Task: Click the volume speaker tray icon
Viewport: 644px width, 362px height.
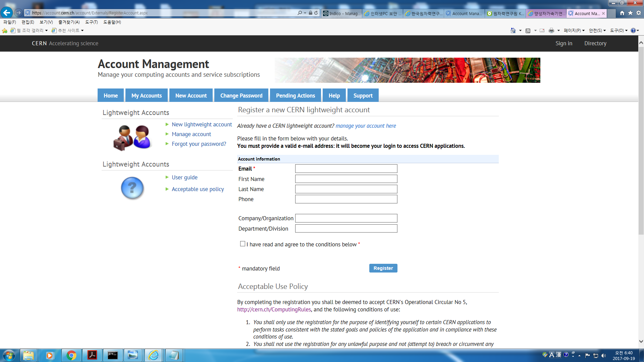Action: pos(604,356)
